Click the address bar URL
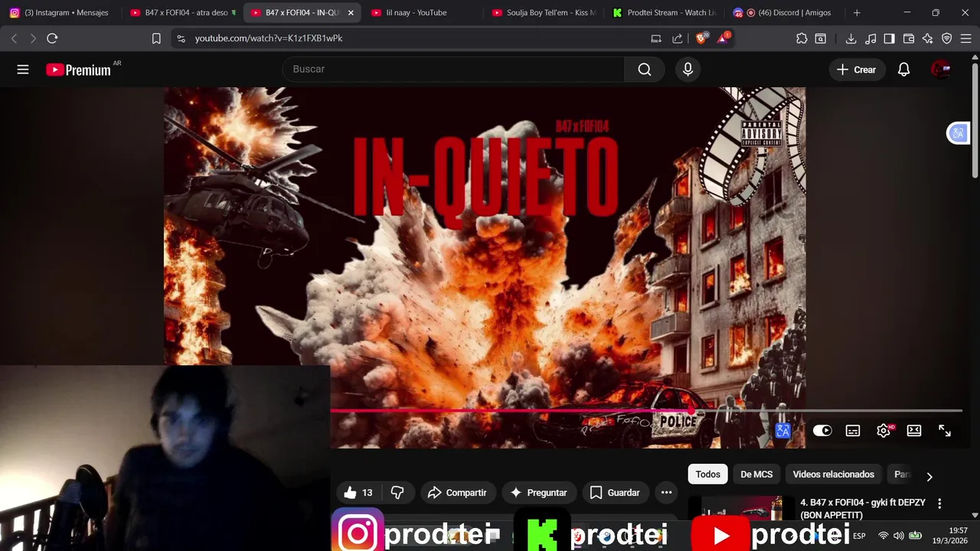The width and height of the screenshot is (980, 551). point(268,38)
